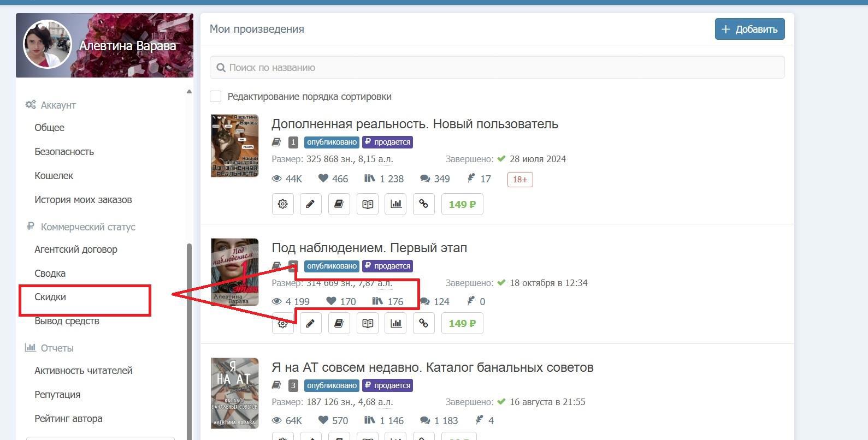Click the comments icon showing 124
Screen dimensions: 868x440
pos(425,301)
